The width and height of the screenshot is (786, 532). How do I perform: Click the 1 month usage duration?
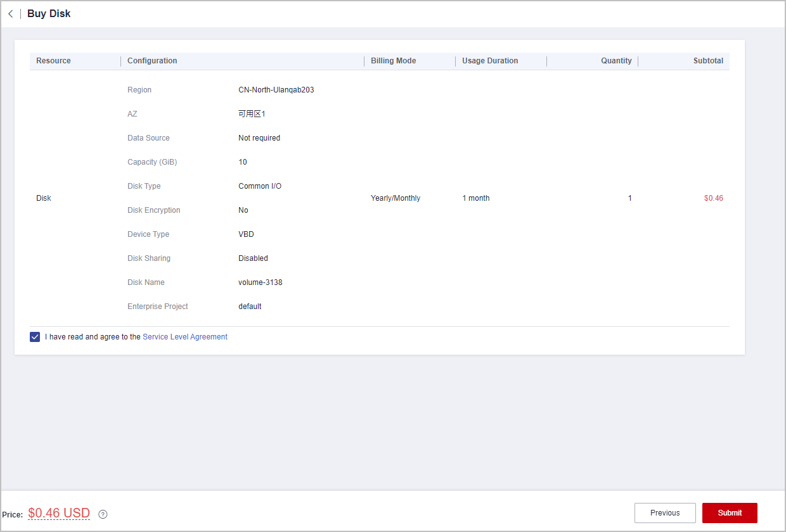pos(475,198)
